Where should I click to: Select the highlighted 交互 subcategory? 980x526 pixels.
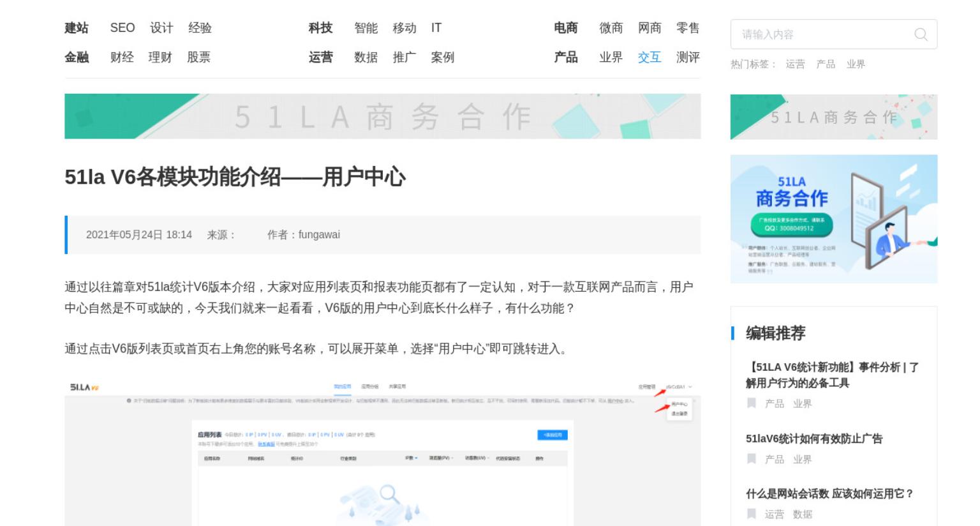click(650, 57)
